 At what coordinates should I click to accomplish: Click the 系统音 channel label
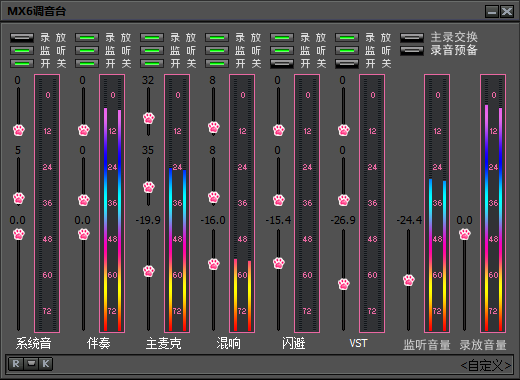coord(33,343)
